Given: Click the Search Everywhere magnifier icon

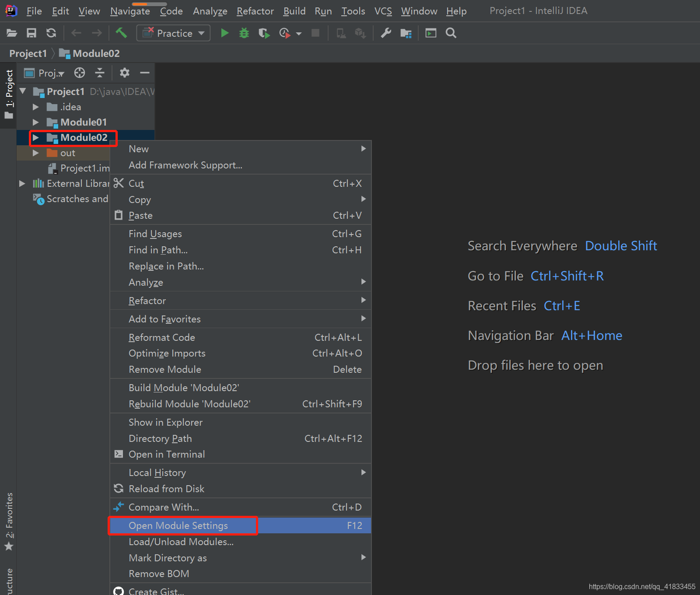Looking at the screenshot, I should coord(451,33).
